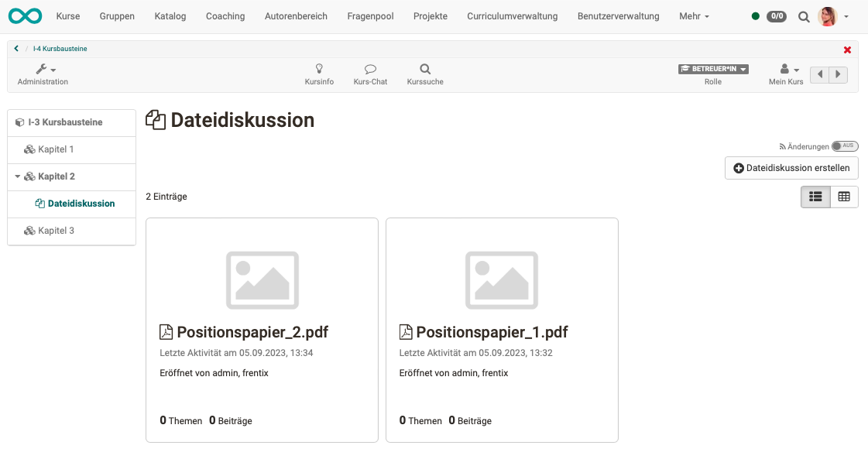Open Positionspapier_1.pdf discussion link
Viewport: 868px width, 459px height.
point(492,331)
